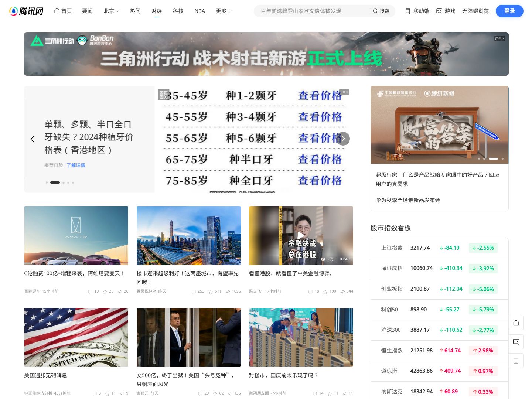Click share icon showing 344
Screen dimensions: 532x399
click(342, 291)
